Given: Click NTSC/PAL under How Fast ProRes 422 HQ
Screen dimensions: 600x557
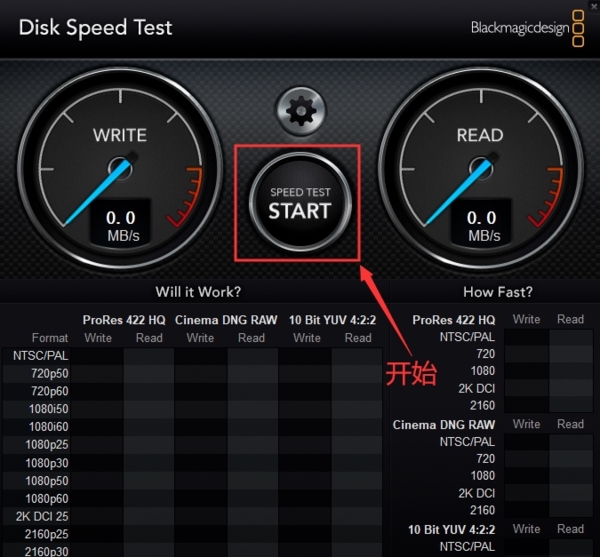Looking at the screenshot, I should coord(467,337).
